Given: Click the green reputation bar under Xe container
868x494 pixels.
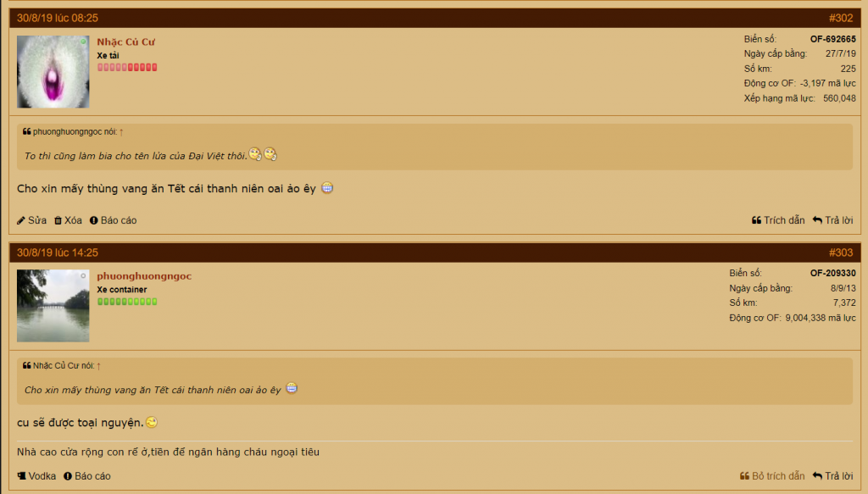Looking at the screenshot, I should [127, 302].
